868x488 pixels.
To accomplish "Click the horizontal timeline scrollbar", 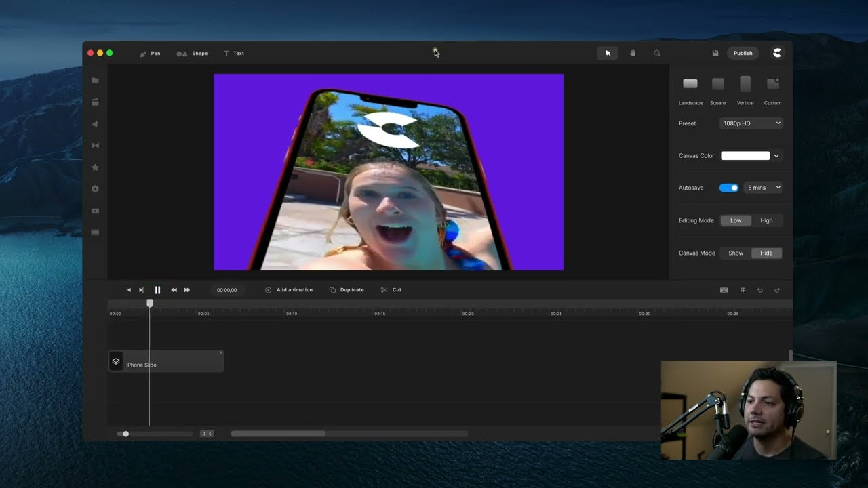I will (x=278, y=434).
